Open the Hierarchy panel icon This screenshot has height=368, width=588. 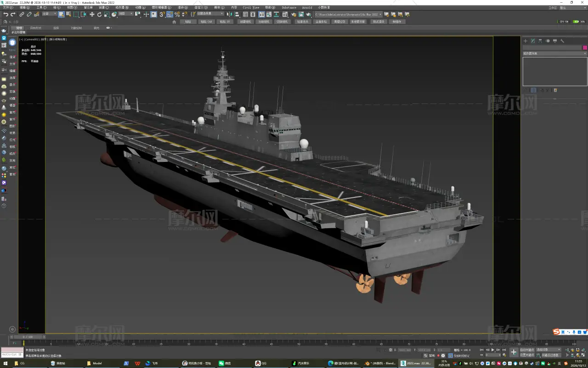(x=540, y=41)
